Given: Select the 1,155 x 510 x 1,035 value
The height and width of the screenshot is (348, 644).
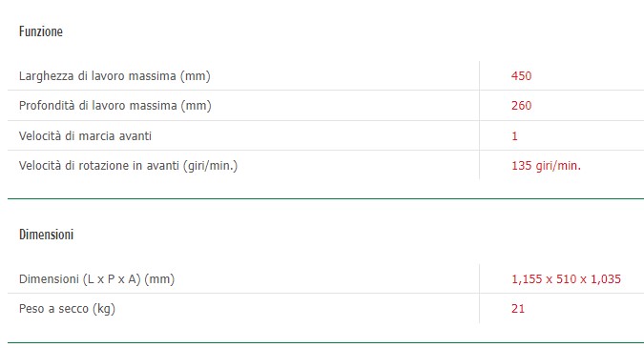Looking at the screenshot, I should 566,279.
